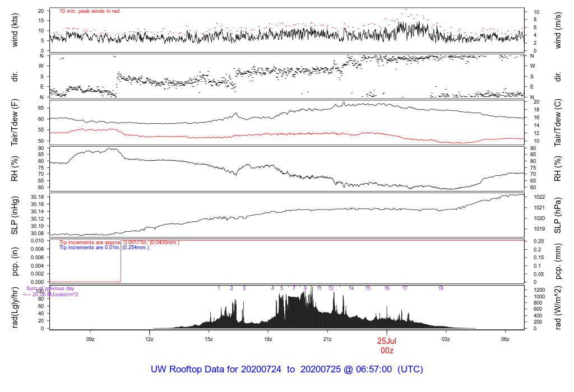Click the purple hour marker '17'
The width and height of the screenshot is (574, 392).
405,288
